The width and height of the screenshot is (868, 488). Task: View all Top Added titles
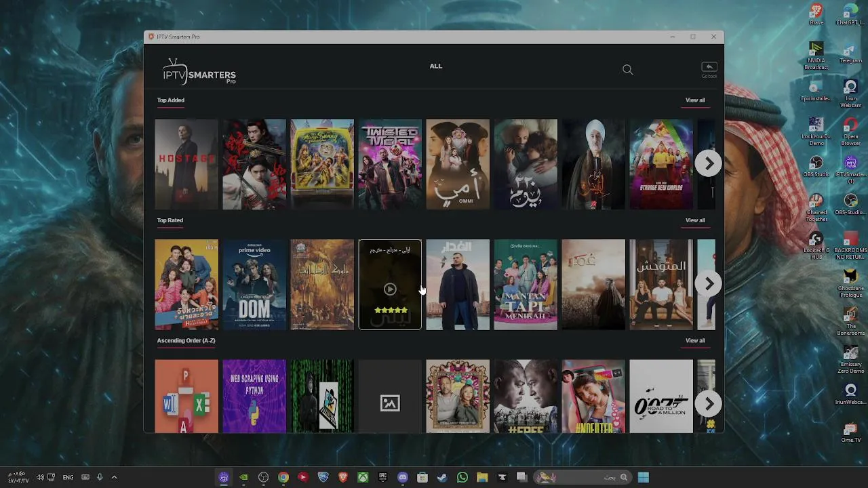coord(695,100)
